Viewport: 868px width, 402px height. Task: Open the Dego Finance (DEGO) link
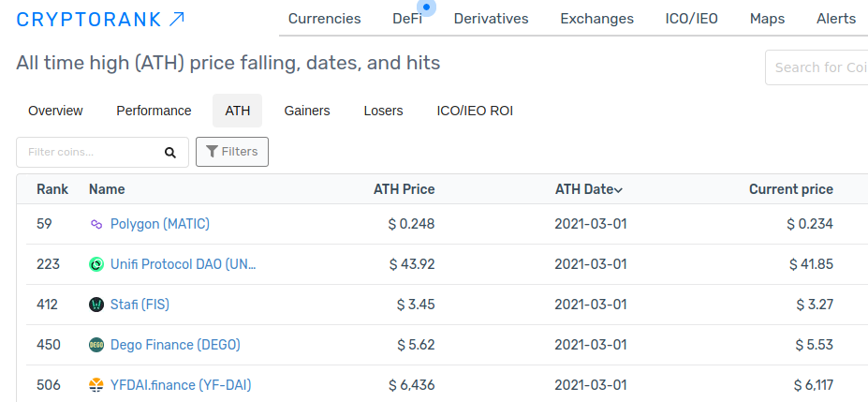point(175,345)
